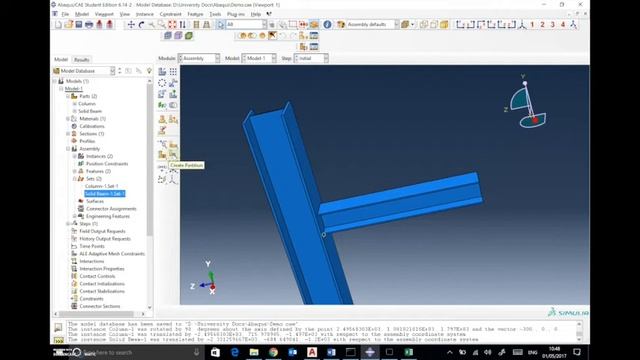Open Google Chrome from the taskbar
640x360 pixels.
tap(273, 352)
